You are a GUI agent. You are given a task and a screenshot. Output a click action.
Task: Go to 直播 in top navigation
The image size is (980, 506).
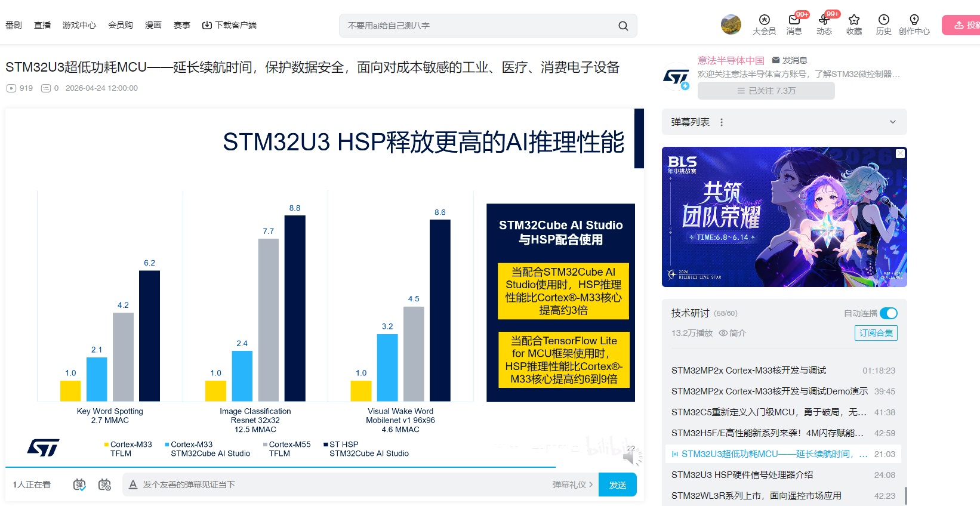[42, 25]
